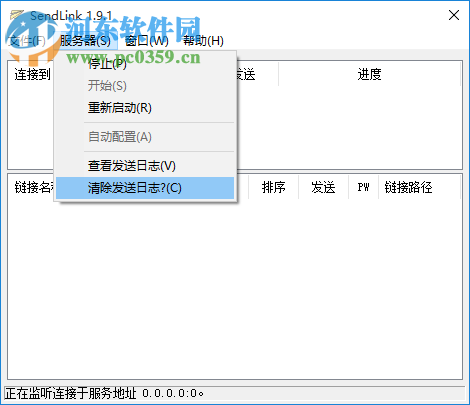Click the 链接路径 column header
The width and height of the screenshot is (470, 405).
tap(420, 187)
